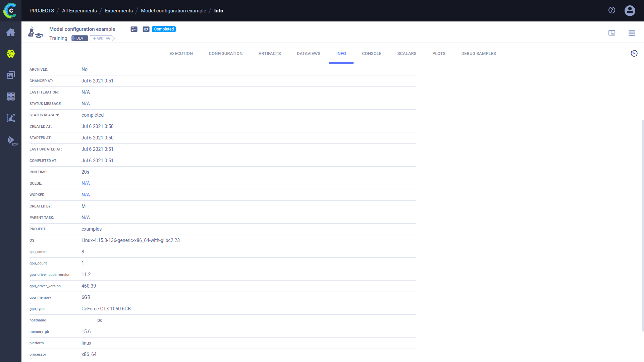The height and width of the screenshot is (362, 644).
Task: Switch to the SCALARS tab
Action: 407,53
